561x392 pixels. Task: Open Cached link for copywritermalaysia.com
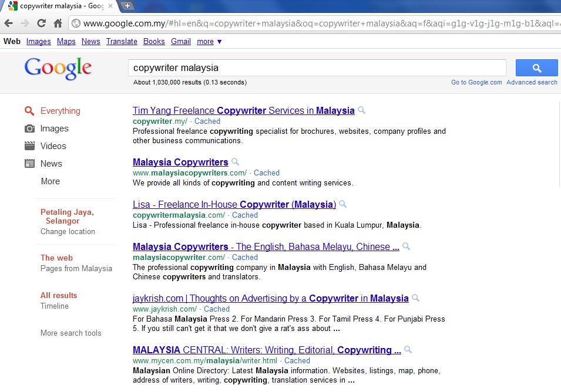(x=245, y=215)
